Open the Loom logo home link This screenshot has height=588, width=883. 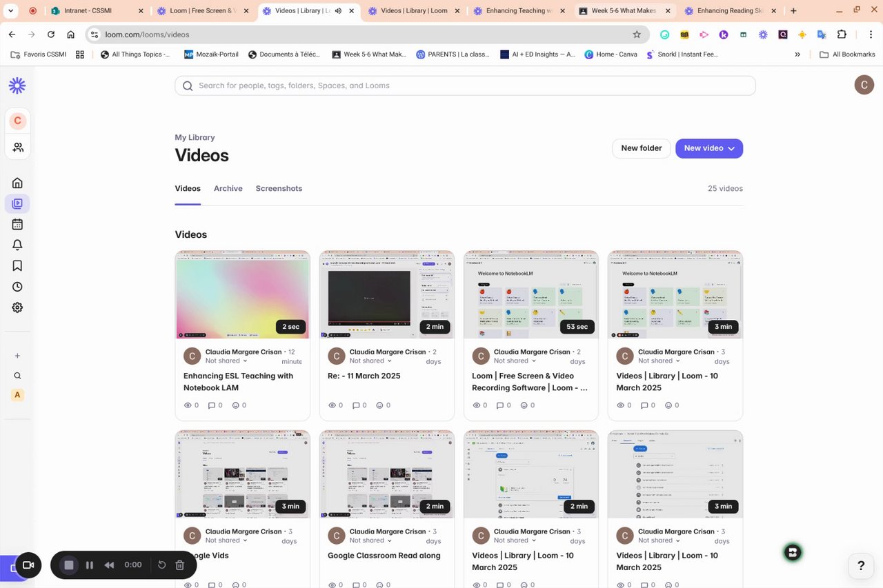point(17,85)
